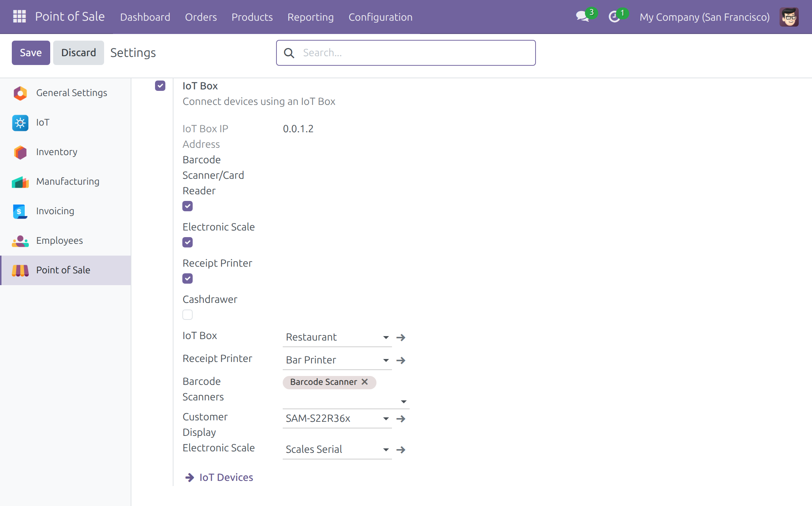Open the company switcher My Company
Image resolution: width=812 pixels, height=506 pixels.
(705, 17)
